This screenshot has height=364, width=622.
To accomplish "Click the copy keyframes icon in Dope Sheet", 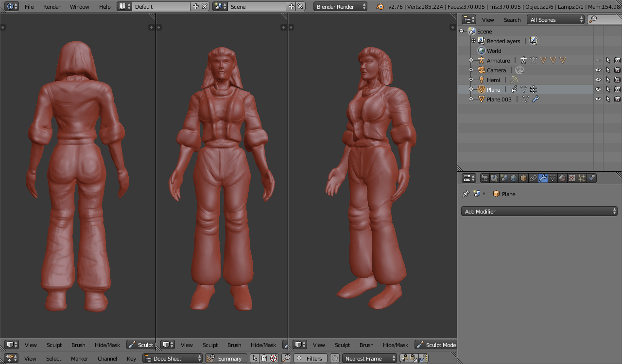I will click(x=404, y=358).
